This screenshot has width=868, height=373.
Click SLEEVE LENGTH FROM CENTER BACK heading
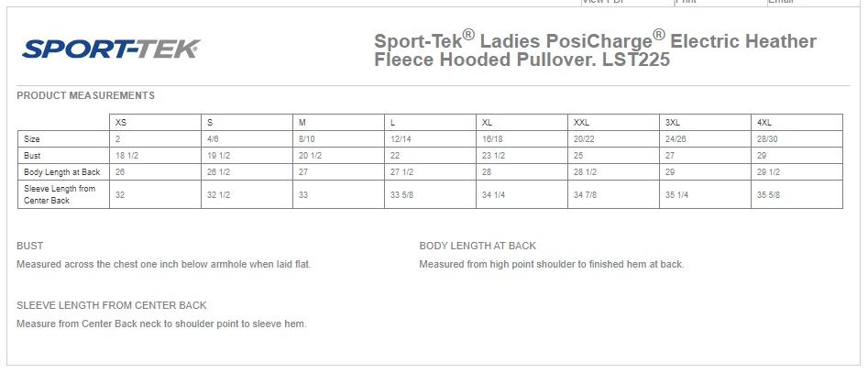coord(111,305)
